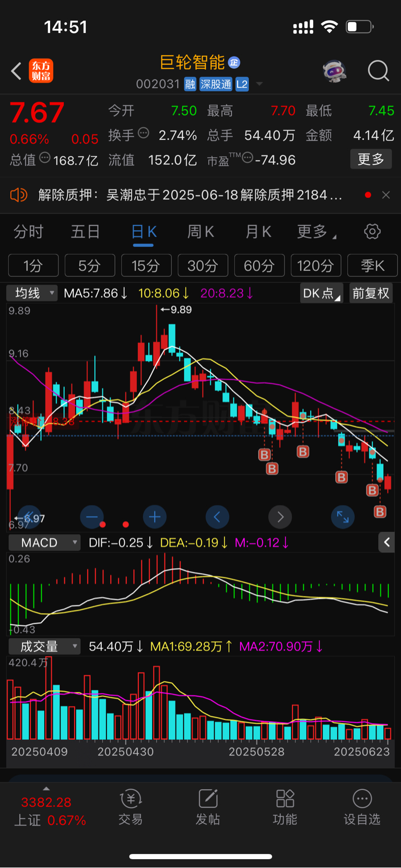
Task: Expand chart to fullscreen icon
Action: tap(343, 517)
